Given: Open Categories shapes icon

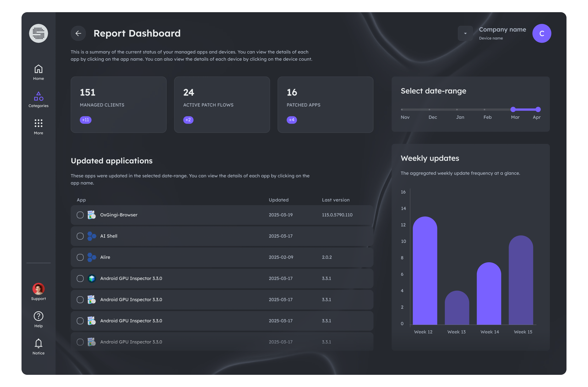Looking at the screenshot, I should click(x=38, y=96).
